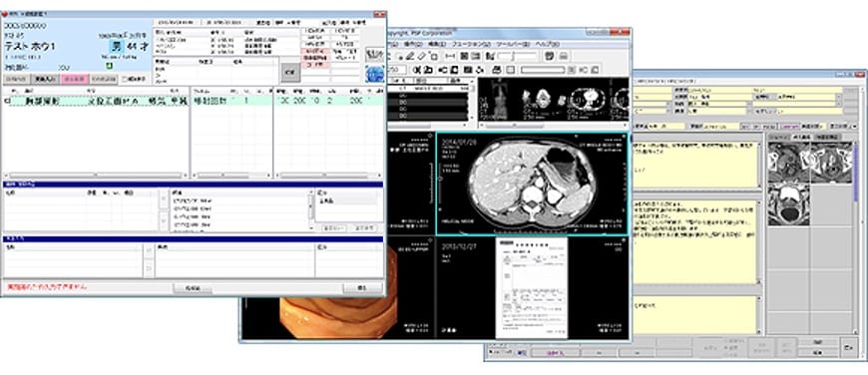The image size is (868, 375).
Task: Click first icon after input box in second toolbar
Action: click(417, 70)
